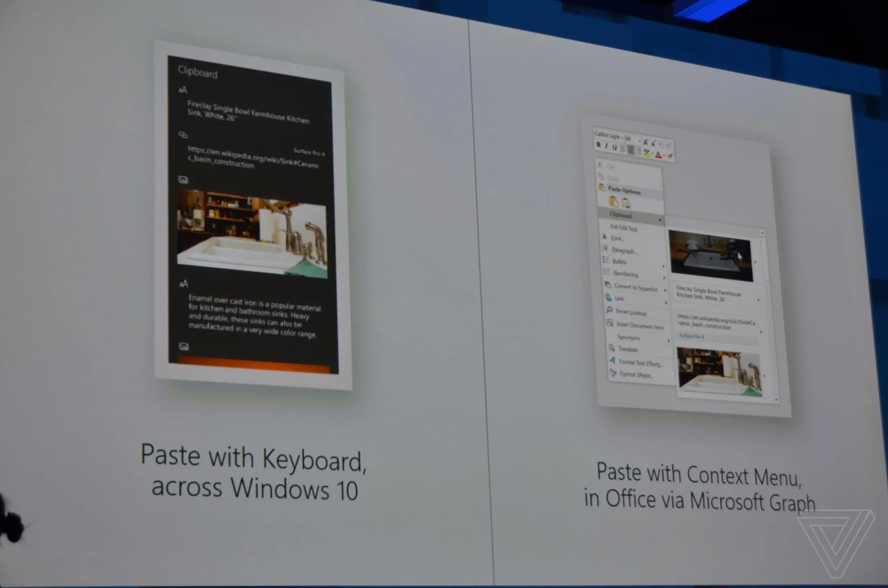Toggle Bold in the mini toolbar
This screenshot has height=588, width=888.
click(599, 145)
